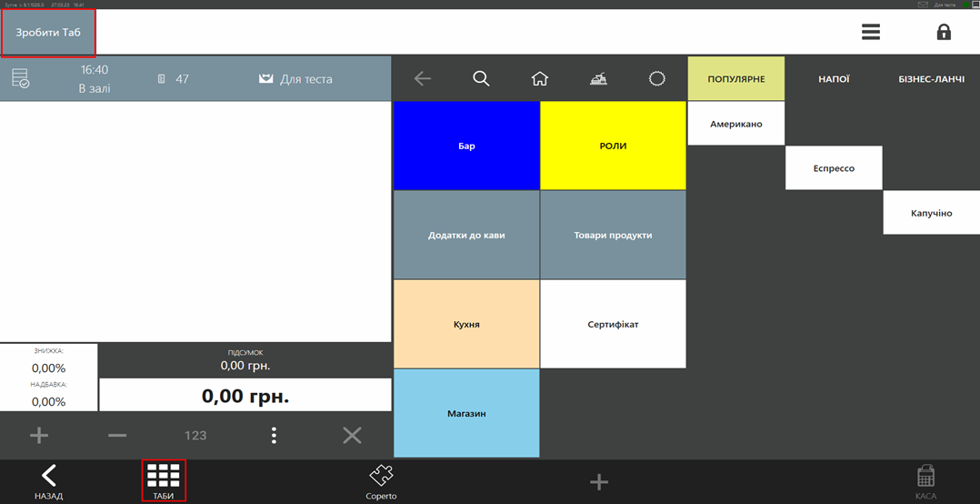Click the minus quantity button
The image size is (980, 504).
(117, 436)
